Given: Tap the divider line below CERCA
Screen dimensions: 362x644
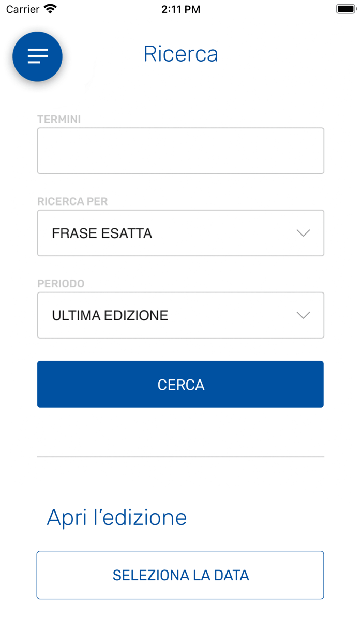Looking at the screenshot, I should [180, 457].
